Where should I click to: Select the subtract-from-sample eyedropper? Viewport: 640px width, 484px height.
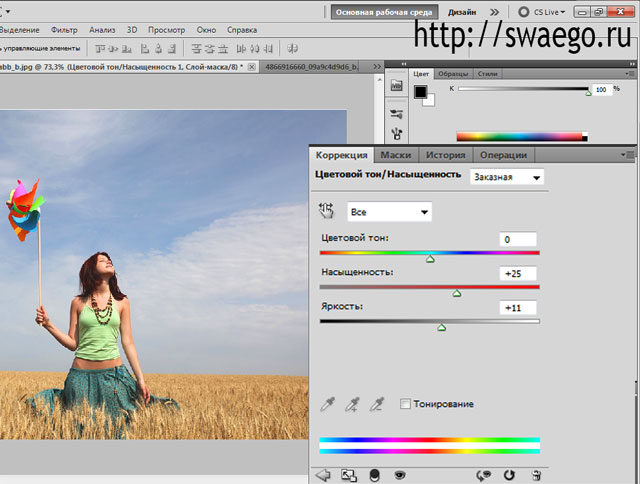[x=376, y=404]
